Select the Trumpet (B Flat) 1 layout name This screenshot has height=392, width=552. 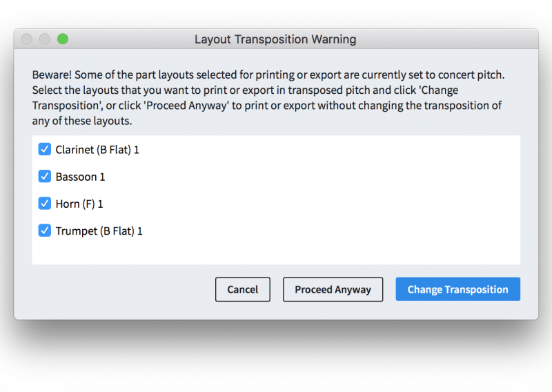[x=99, y=231]
